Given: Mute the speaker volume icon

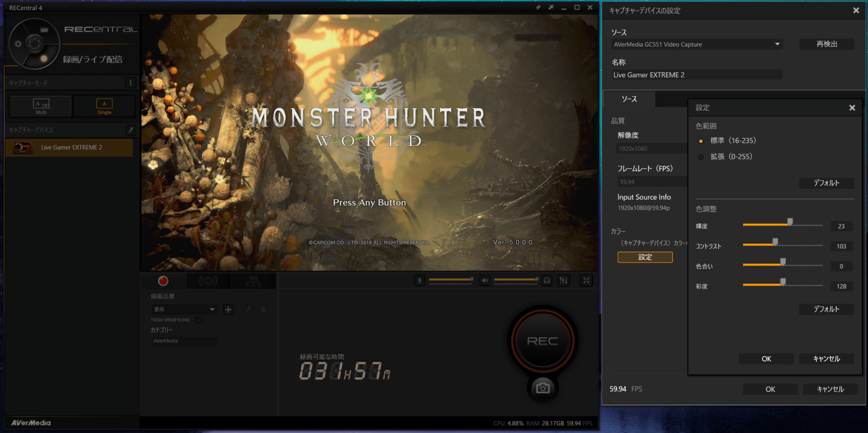Looking at the screenshot, I should (484, 281).
